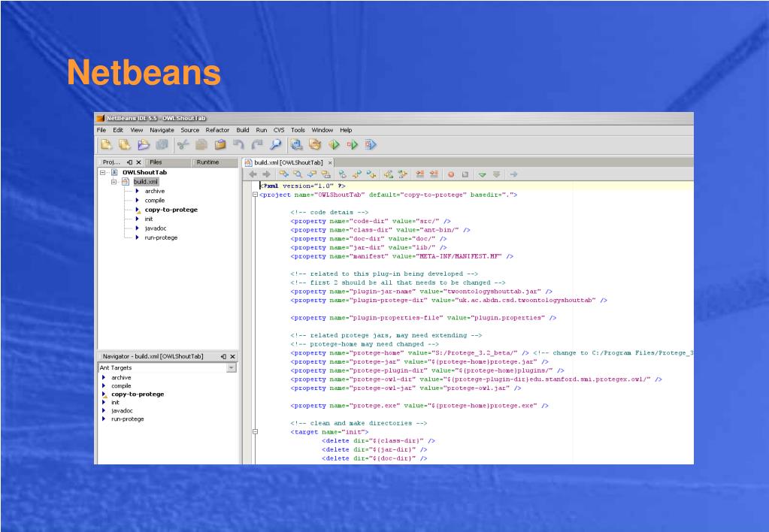769x532 pixels.
Task: Select archive target in the Projects tree
Action: click(x=155, y=191)
